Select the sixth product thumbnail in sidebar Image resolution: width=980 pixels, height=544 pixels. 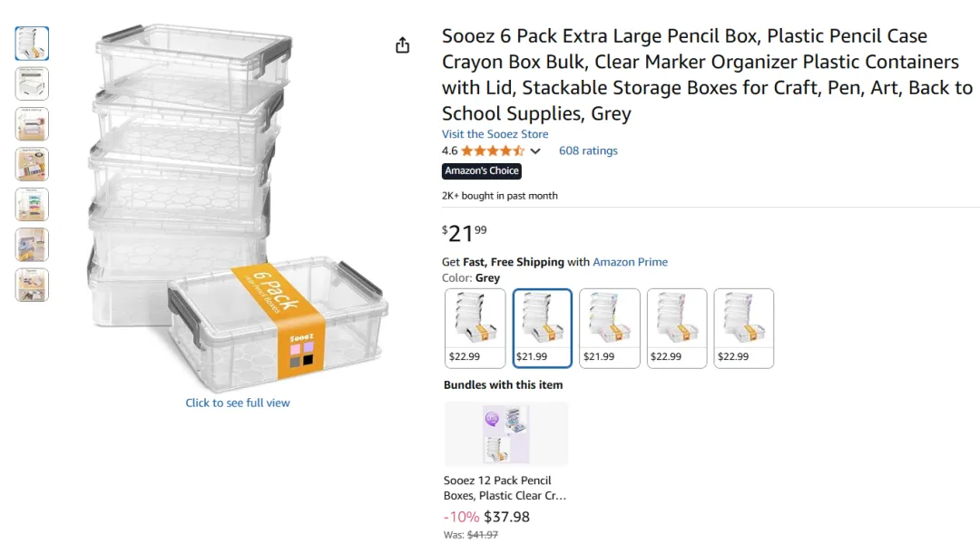click(32, 245)
